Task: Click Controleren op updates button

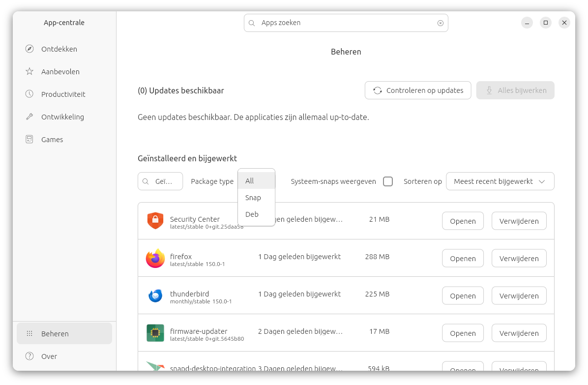Action: pyautogui.click(x=418, y=90)
